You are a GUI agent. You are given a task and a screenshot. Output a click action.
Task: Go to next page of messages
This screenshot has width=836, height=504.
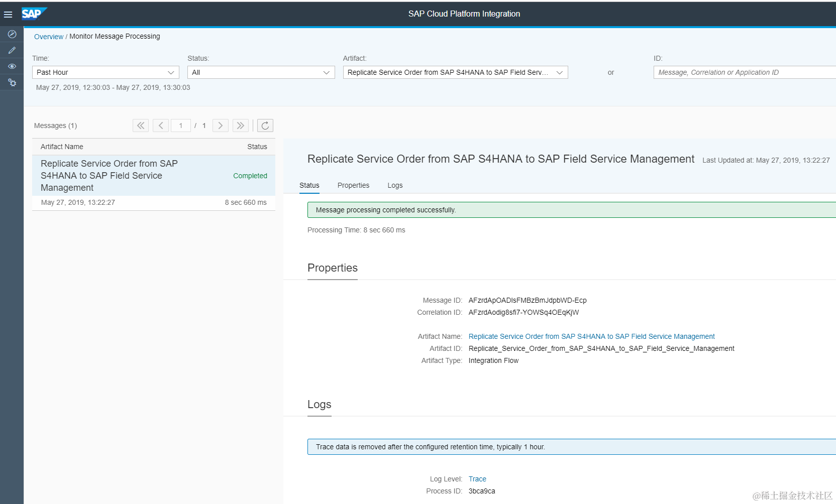pos(221,125)
